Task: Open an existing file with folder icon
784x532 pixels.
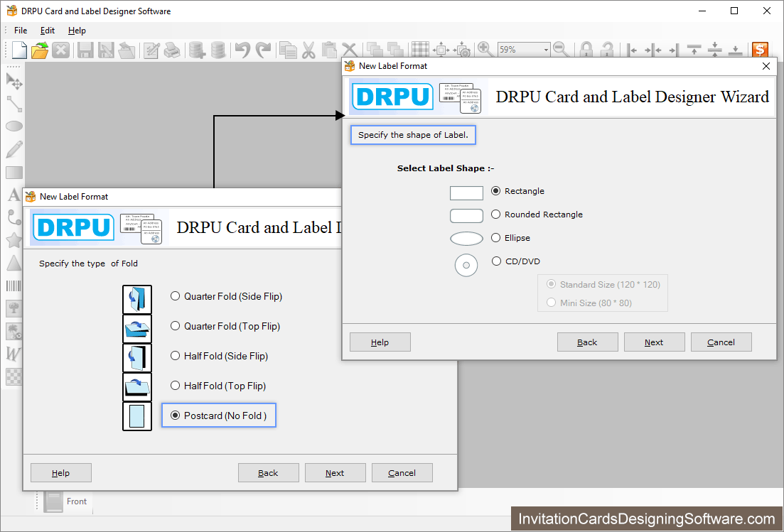Action: point(40,50)
